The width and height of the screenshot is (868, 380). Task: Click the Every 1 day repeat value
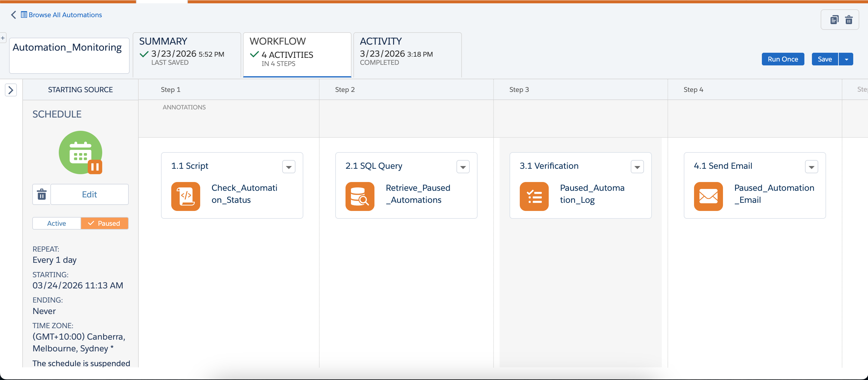pyautogui.click(x=55, y=260)
